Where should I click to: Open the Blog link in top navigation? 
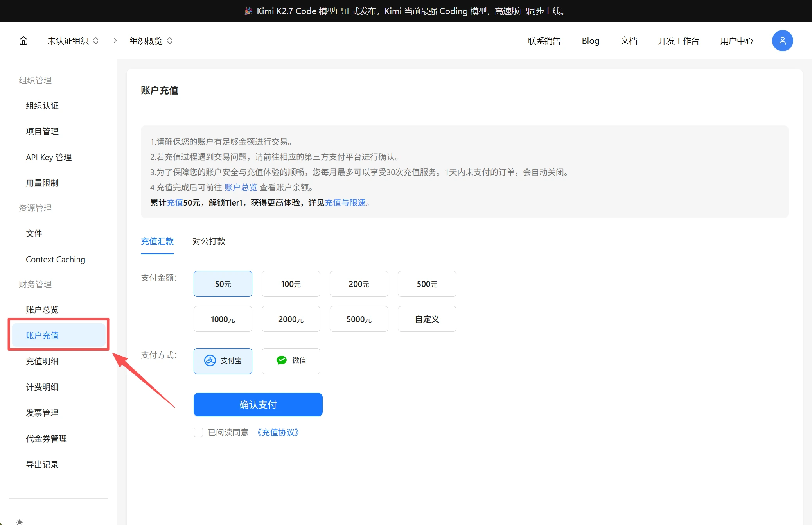pos(590,41)
